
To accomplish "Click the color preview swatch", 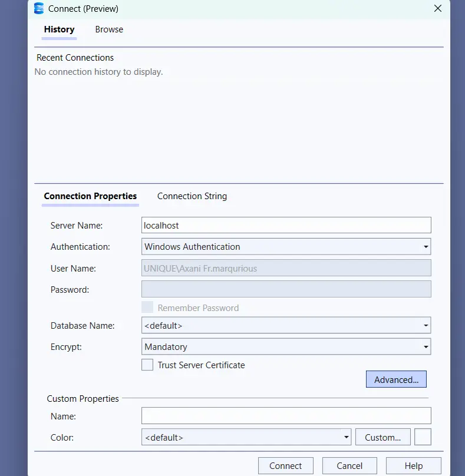I will click(x=423, y=437).
